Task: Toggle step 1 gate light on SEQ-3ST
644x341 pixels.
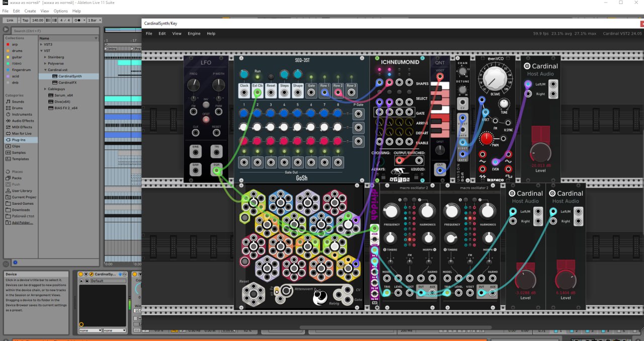Action: pos(244,151)
